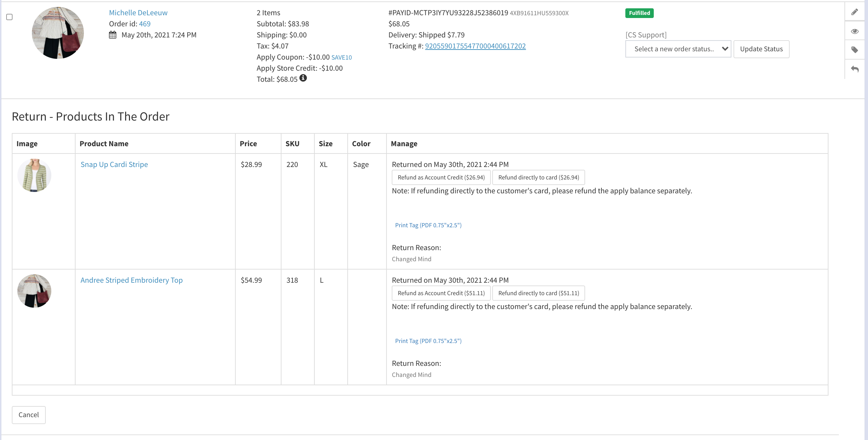Open Andree Striped Embroidery Top product
The image size is (868, 440).
(x=131, y=280)
